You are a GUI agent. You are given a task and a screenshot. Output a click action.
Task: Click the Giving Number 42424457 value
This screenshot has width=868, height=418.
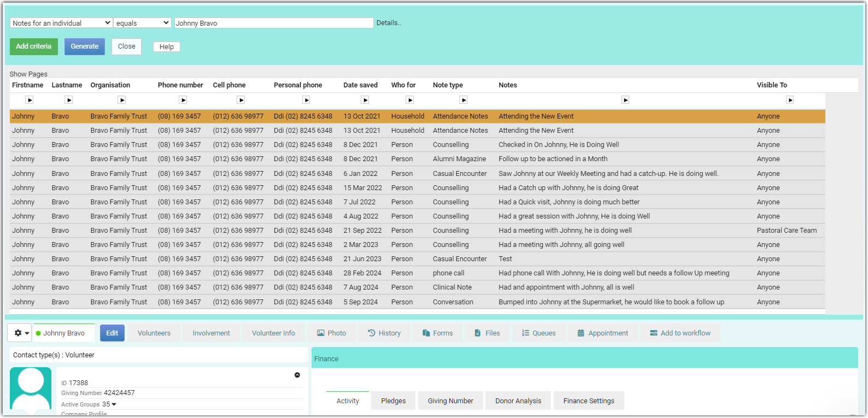coord(119,393)
